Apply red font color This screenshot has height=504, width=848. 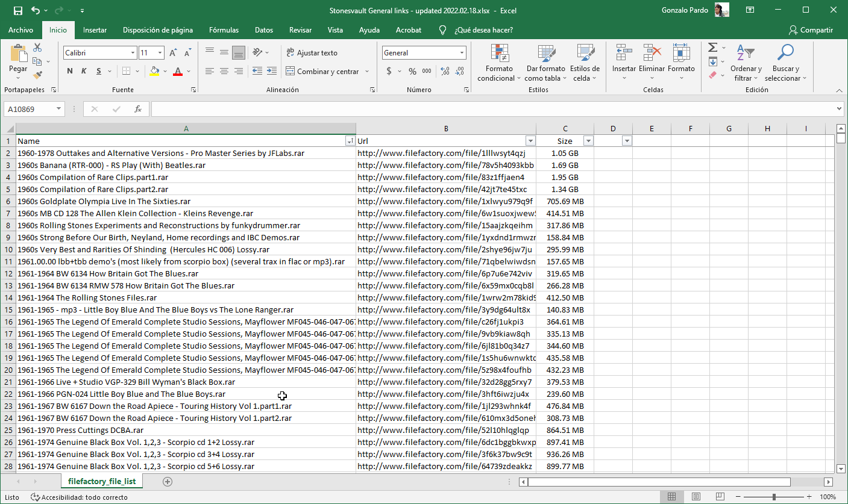178,71
